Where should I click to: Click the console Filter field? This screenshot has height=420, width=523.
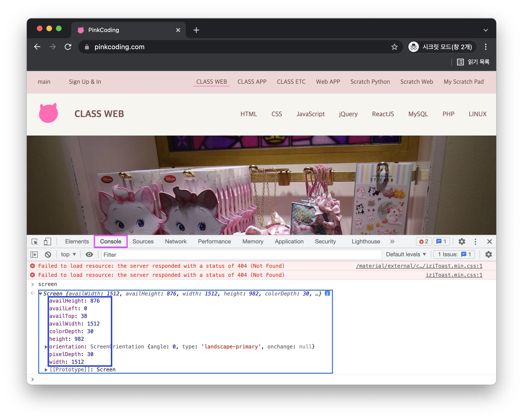pos(241,255)
